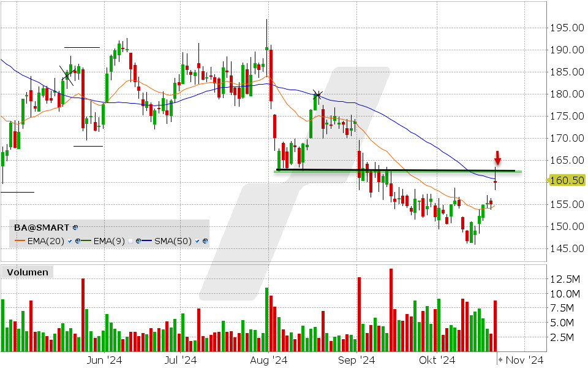Click the tallest red volume bar in September
Viewport: 588px width, 368px height.
(x=391, y=310)
